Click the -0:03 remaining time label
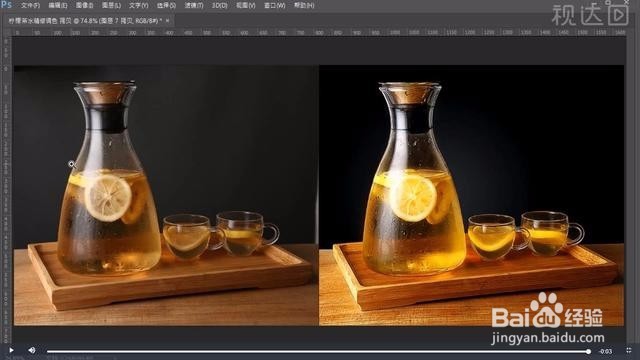The width and height of the screenshot is (640, 360). pyautogui.click(x=606, y=351)
